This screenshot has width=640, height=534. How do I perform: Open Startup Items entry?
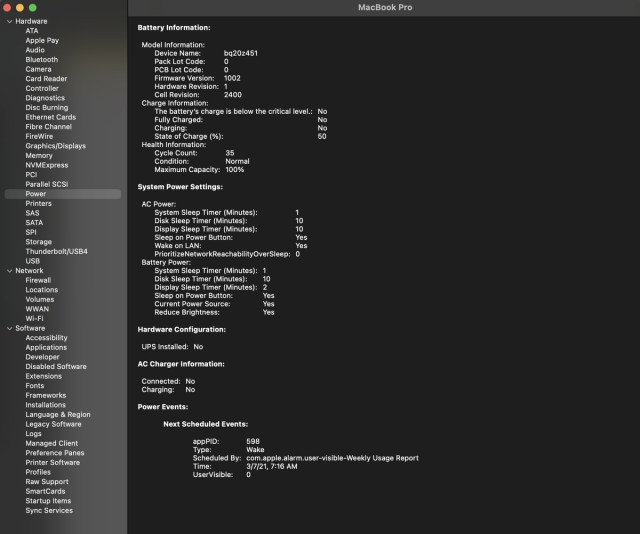[x=48, y=501]
